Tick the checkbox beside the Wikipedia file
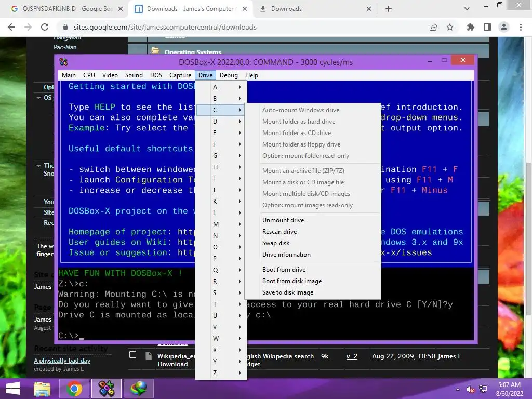This screenshot has height=399, width=532. point(132,355)
